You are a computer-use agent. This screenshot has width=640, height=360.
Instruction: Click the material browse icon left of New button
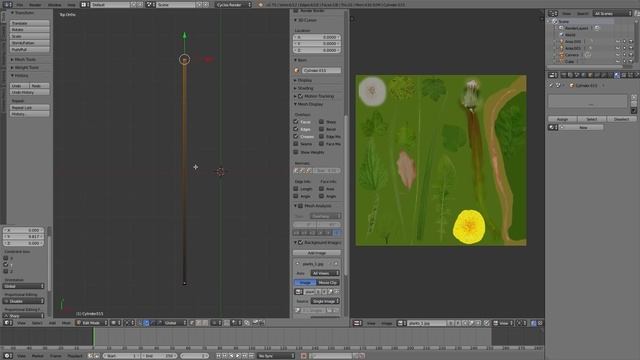[552, 127]
